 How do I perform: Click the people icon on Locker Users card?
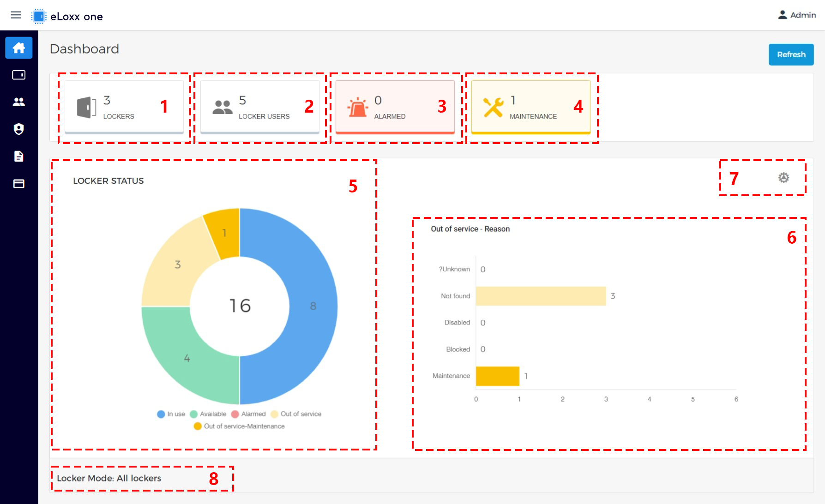point(223,108)
